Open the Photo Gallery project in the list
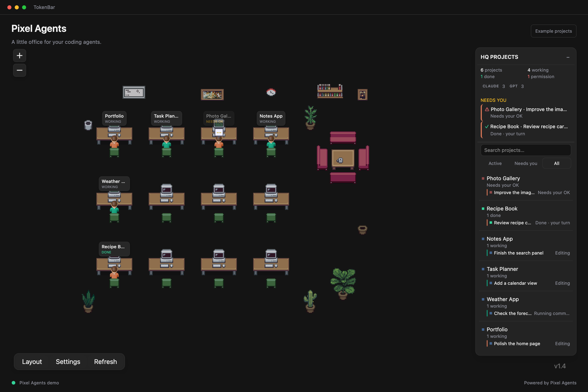Viewport: 588px width, 392px height. click(503, 178)
